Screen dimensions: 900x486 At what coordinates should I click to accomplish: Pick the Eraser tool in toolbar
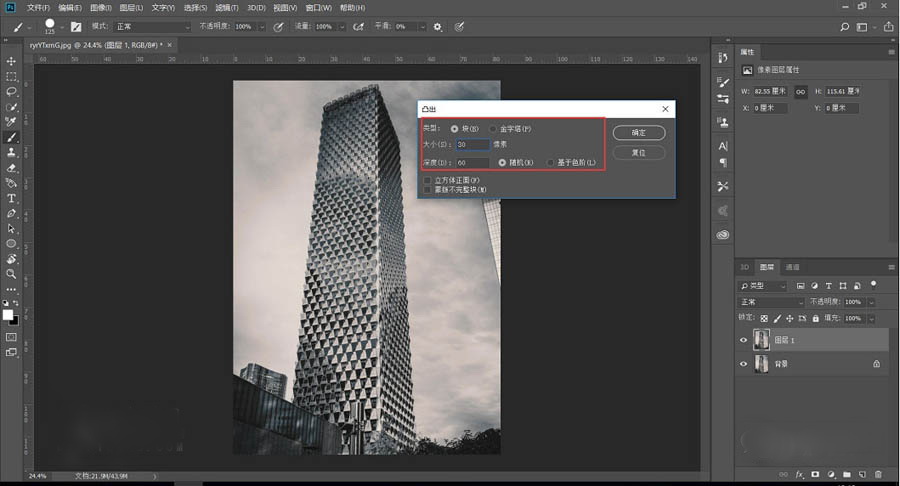tap(12, 167)
